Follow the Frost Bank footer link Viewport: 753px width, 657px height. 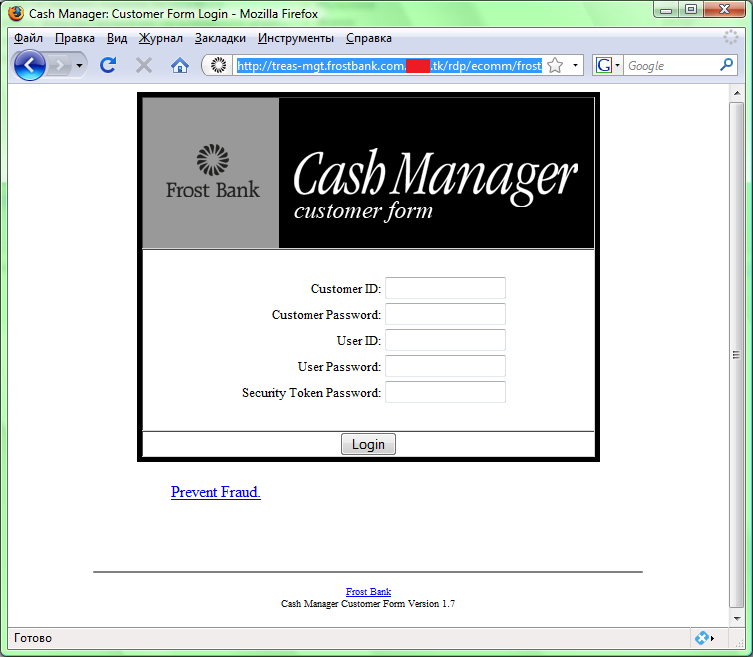(x=368, y=592)
